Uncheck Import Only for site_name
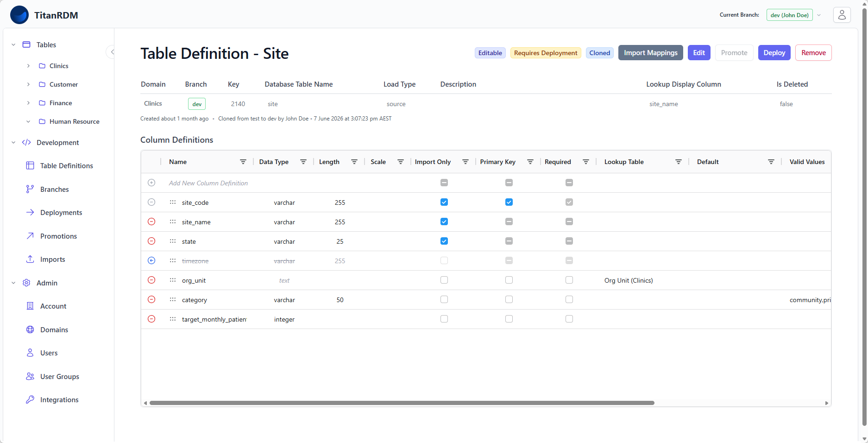This screenshot has width=868, height=443. click(444, 221)
